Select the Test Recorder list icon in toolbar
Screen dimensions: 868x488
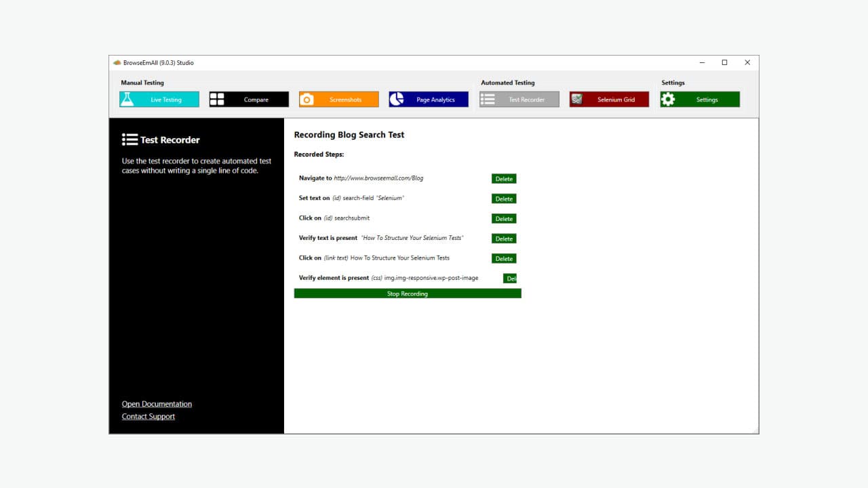(x=488, y=99)
